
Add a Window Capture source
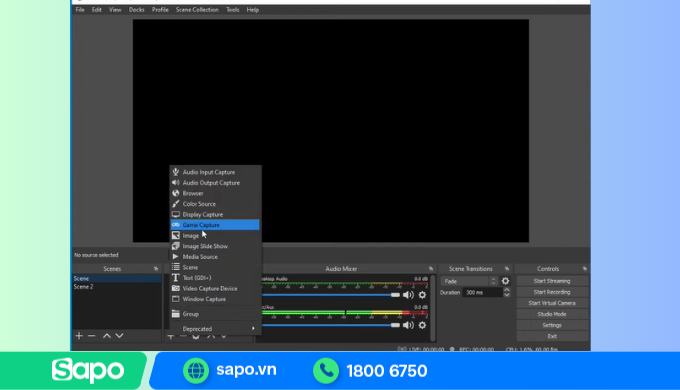215,299
